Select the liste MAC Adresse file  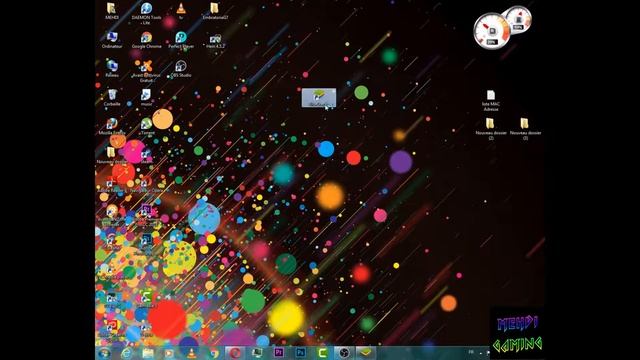click(491, 100)
